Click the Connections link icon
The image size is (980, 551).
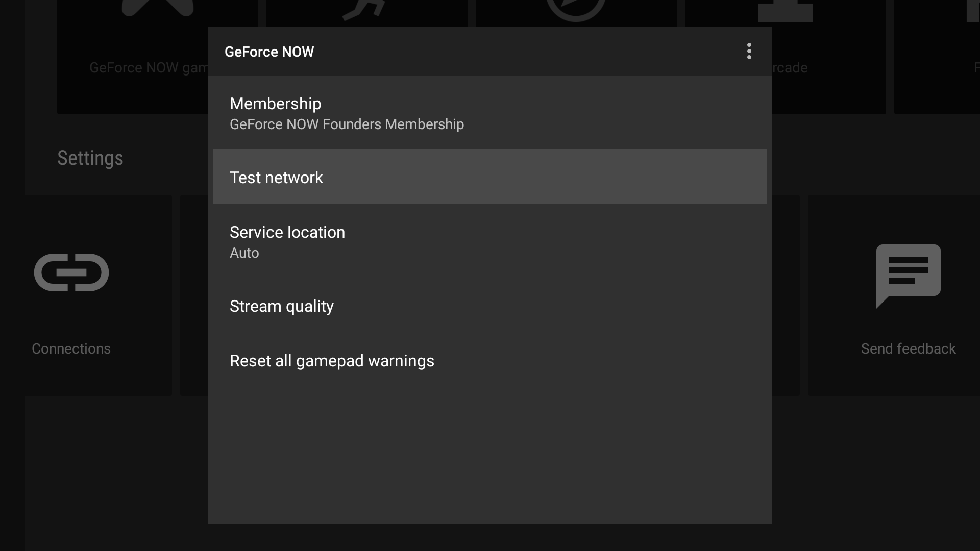click(x=71, y=272)
